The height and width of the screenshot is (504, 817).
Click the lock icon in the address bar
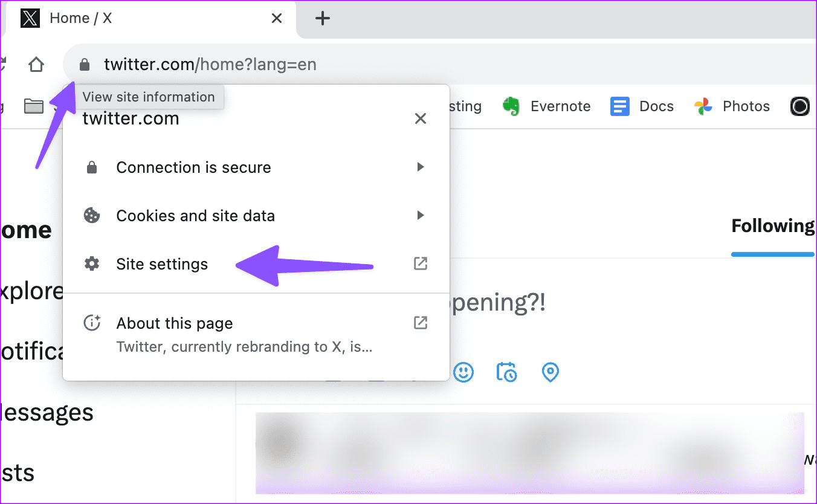tap(85, 64)
